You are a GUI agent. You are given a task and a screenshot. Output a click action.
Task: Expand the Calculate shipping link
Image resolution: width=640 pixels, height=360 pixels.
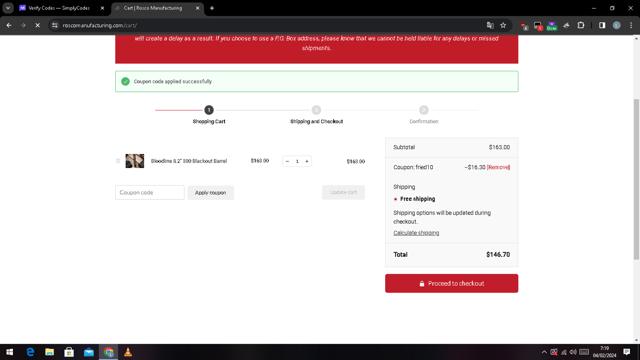click(x=416, y=233)
